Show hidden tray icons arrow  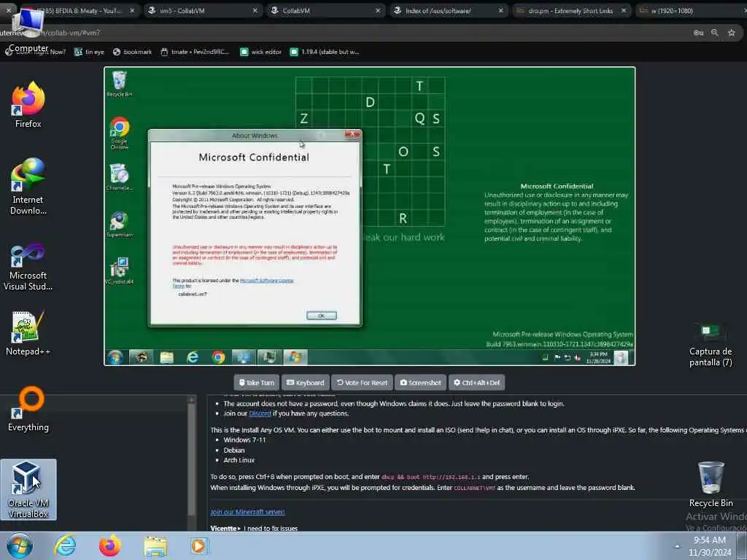677,546
